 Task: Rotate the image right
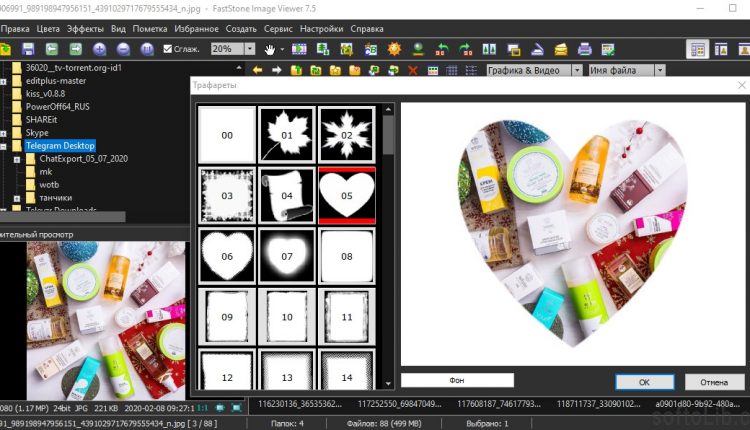click(x=465, y=49)
